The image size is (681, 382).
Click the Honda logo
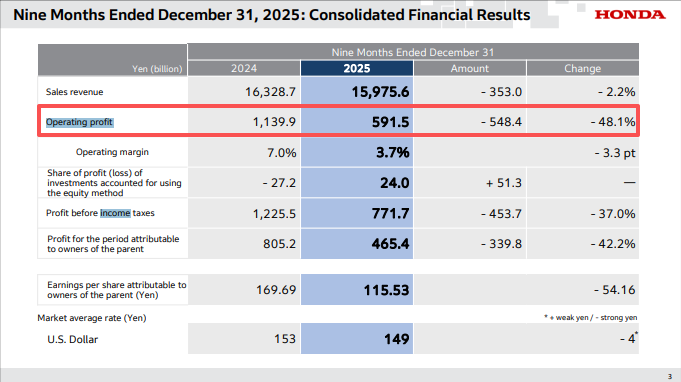click(630, 15)
